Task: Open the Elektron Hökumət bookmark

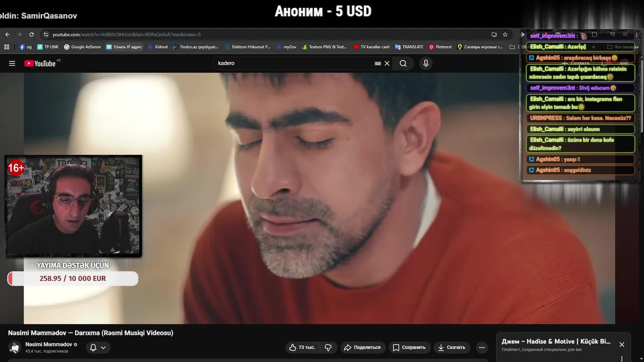Action: coord(248,47)
